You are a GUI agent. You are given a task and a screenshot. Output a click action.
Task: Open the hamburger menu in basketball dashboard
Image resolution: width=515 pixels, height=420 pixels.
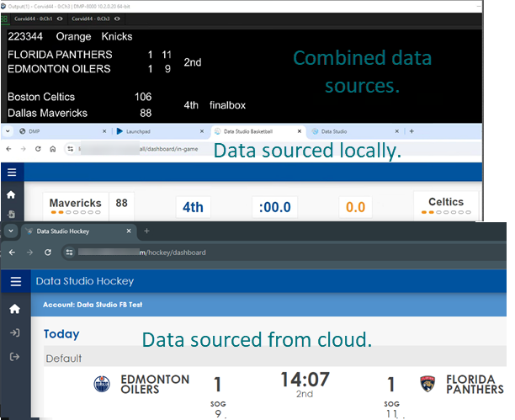(11, 172)
